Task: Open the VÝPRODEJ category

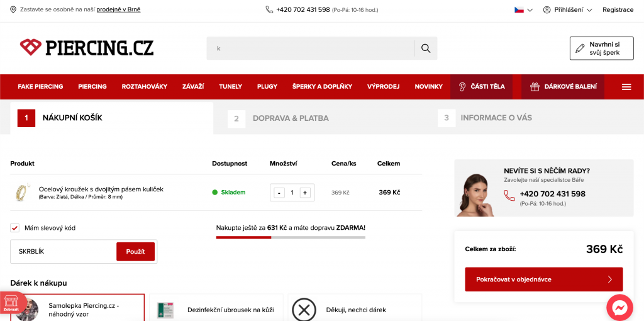Action: point(383,87)
